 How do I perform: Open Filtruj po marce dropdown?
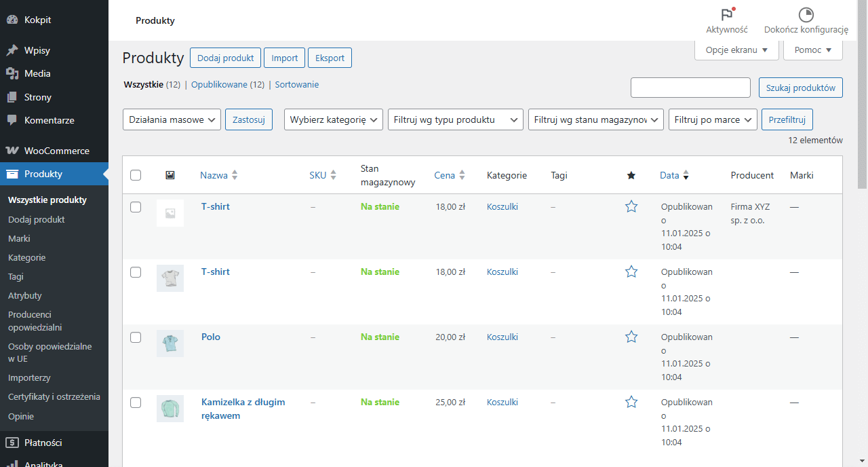pos(712,119)
